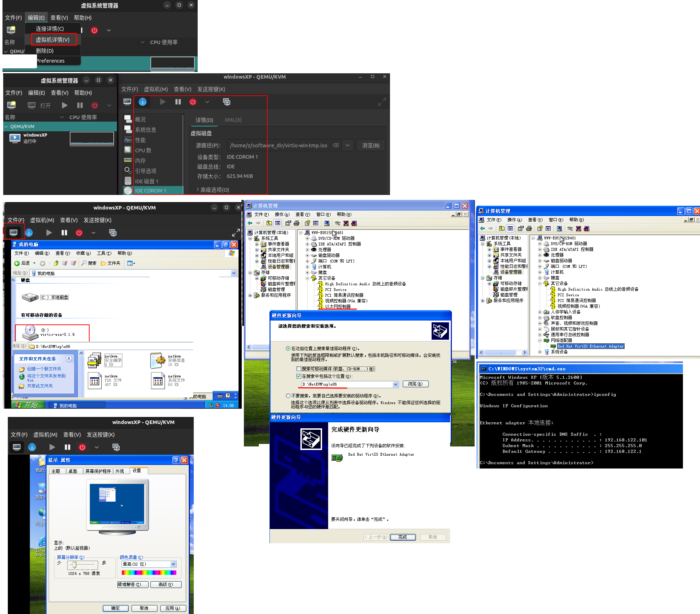Click 浏览(B) button beside source path

371,145
